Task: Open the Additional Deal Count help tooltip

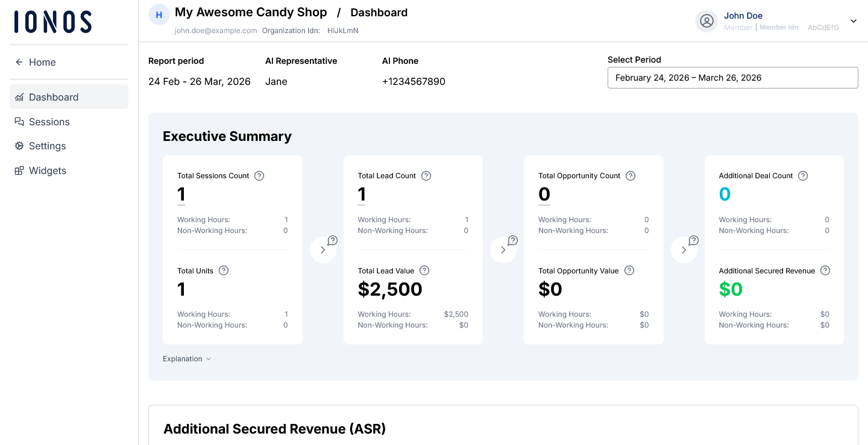Action: pos(803,175)
